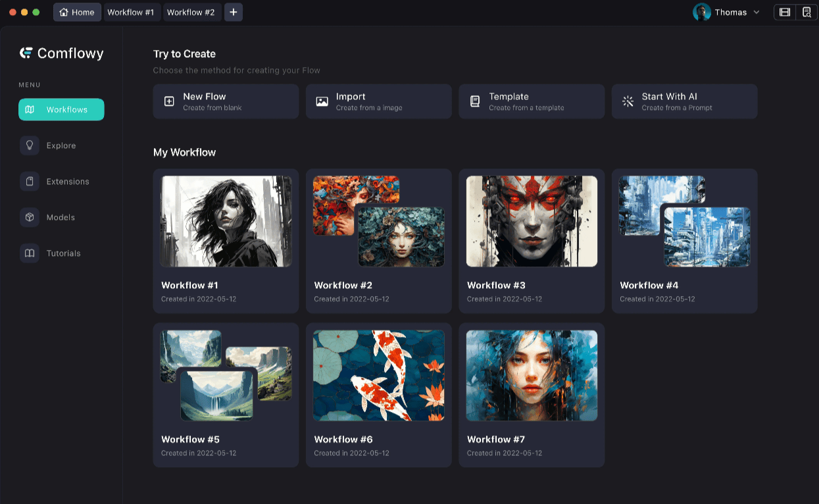
Task: Click Import to create from an image
Action: (x=378, y=101)
